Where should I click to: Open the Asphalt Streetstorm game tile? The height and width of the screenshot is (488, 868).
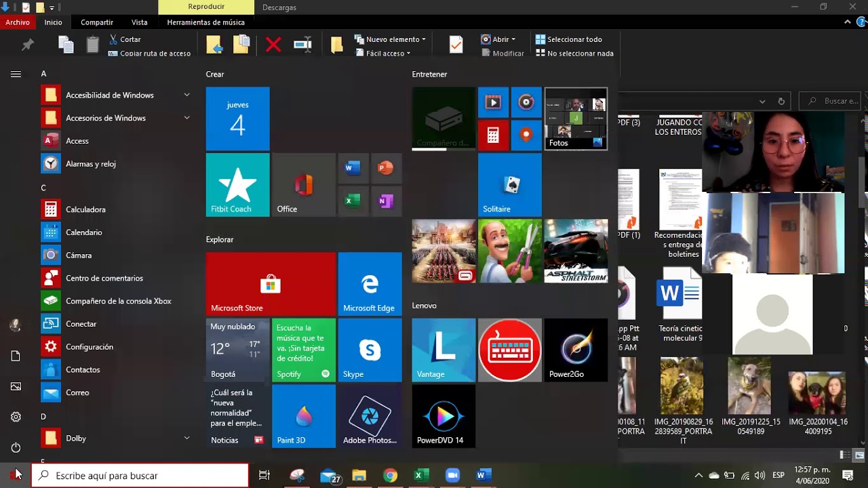[x=576, y=251]
